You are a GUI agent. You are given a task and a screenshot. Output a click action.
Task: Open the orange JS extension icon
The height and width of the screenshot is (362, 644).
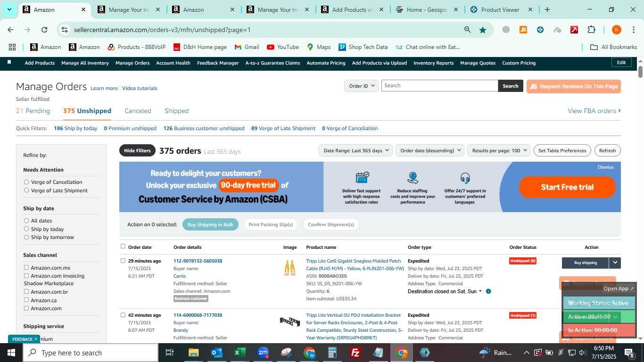click(523, 30)
